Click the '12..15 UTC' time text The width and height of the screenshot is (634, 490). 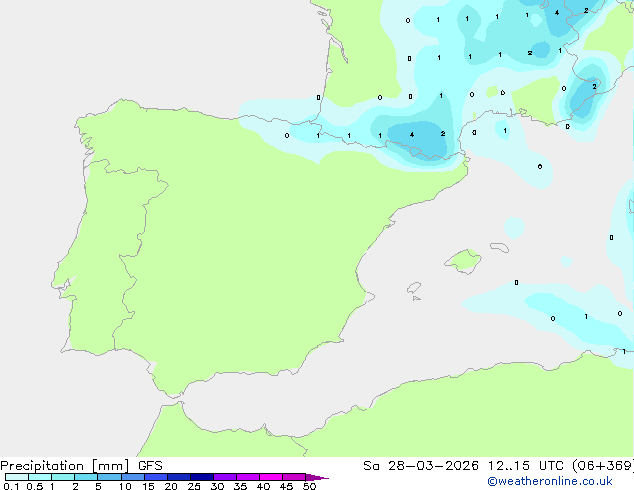click(x=525, y=466)
